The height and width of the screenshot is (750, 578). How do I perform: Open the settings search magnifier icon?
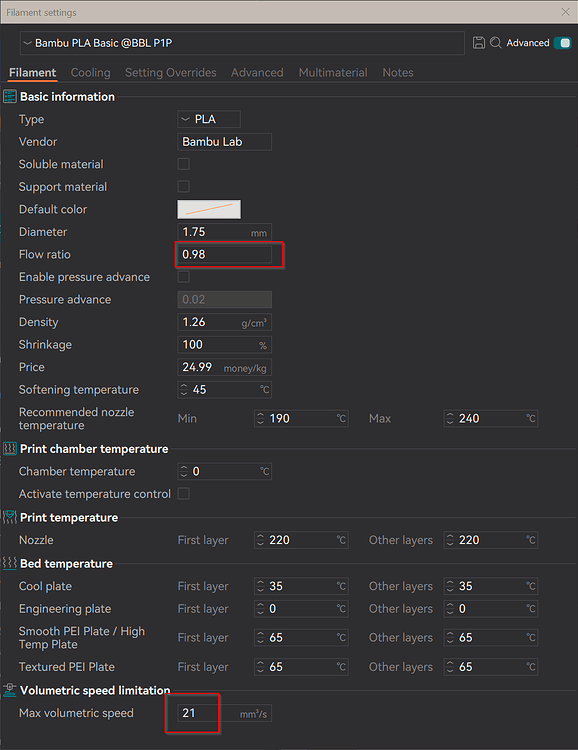(x=496, y=43)
